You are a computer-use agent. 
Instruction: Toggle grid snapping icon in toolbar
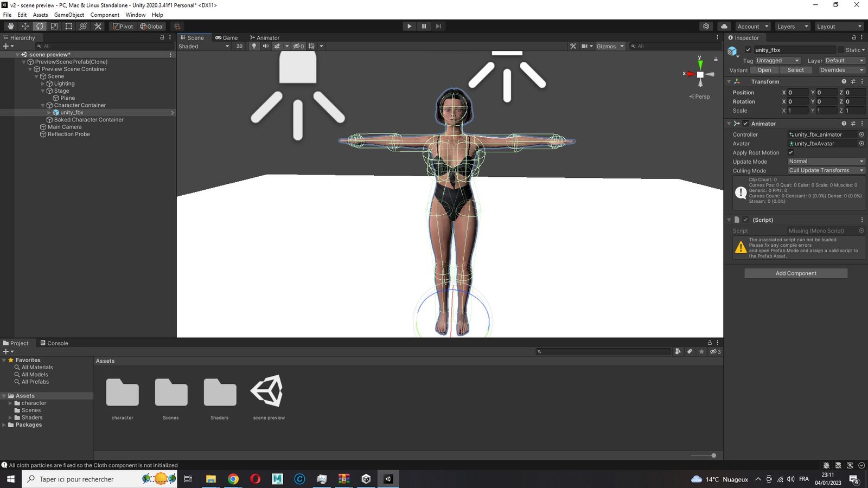(x=177, y=26)
